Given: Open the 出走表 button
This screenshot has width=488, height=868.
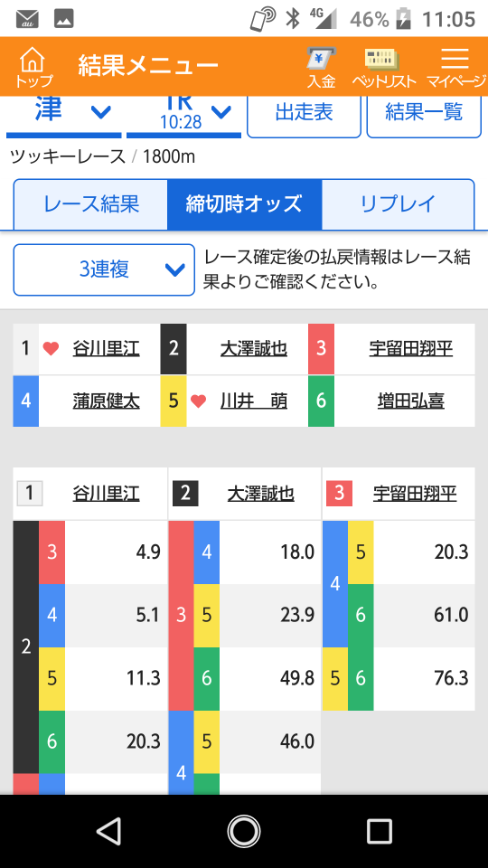Looking at the screenshot, I should tap(304, 115).
